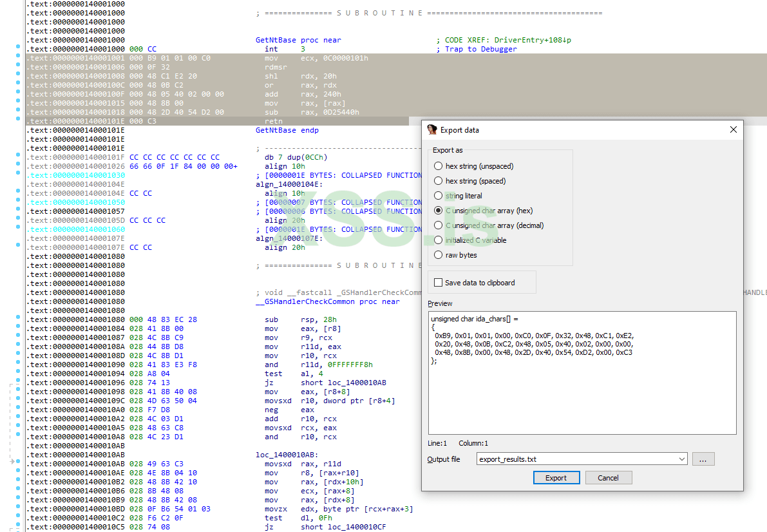Enable Save data to clipboard checkbox

[439, 283]
